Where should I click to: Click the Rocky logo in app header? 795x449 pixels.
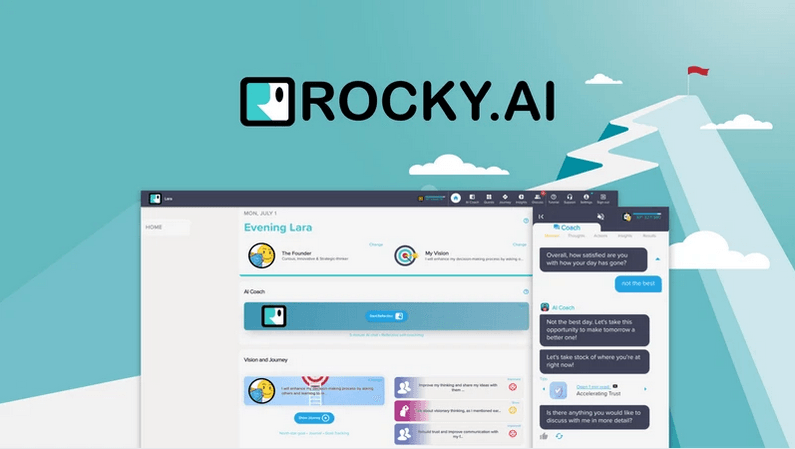tap(155, 199)
